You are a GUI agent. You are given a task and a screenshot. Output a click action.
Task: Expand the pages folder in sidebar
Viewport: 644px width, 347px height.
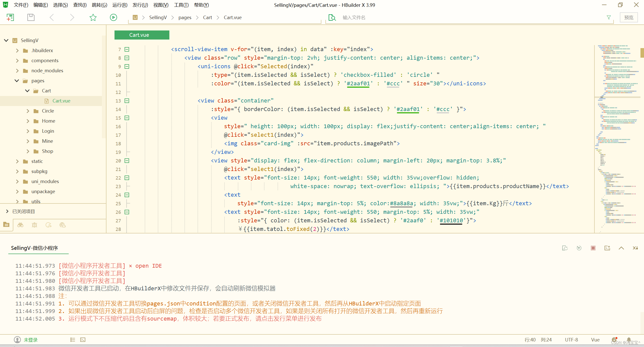pos(16,81)
